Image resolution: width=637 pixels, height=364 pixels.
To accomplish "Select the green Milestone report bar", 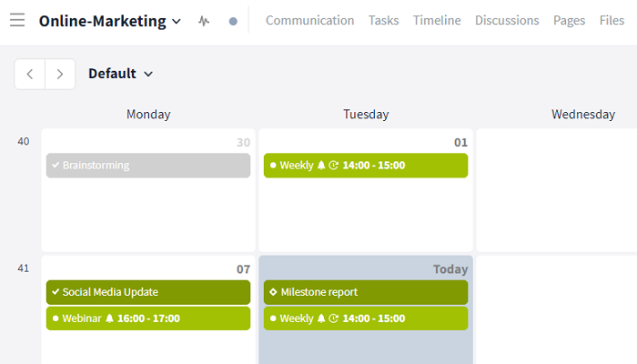I will (366, 292).
